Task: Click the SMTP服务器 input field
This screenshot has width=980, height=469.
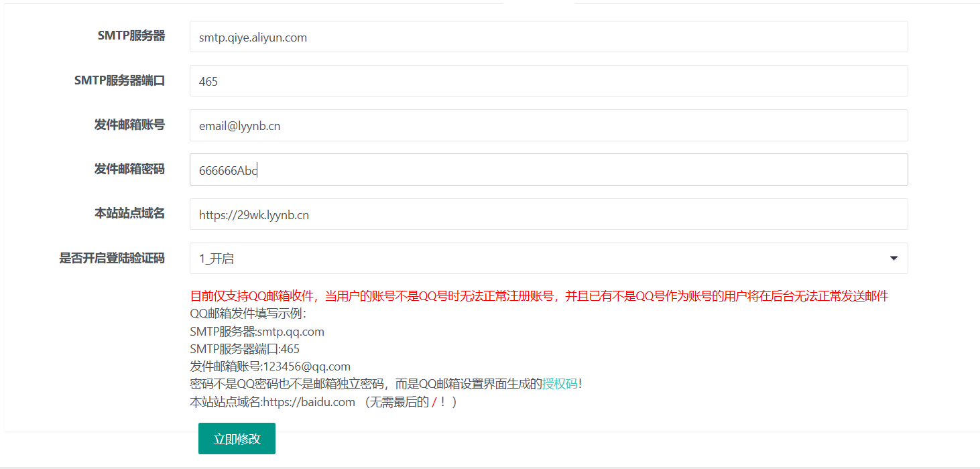Action: [548, 37]
